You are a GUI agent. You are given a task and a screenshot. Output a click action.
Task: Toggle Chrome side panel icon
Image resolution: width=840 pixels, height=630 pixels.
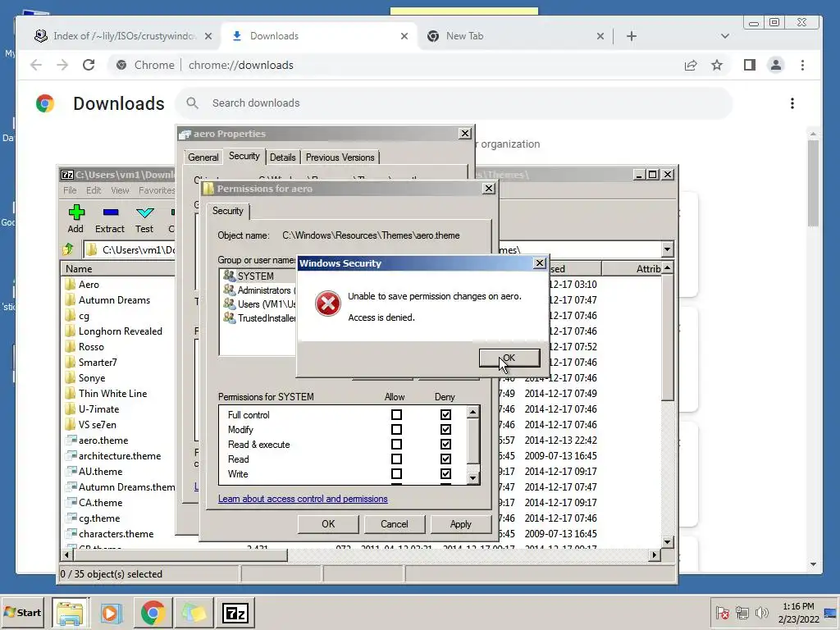click(x=750, y=65)
